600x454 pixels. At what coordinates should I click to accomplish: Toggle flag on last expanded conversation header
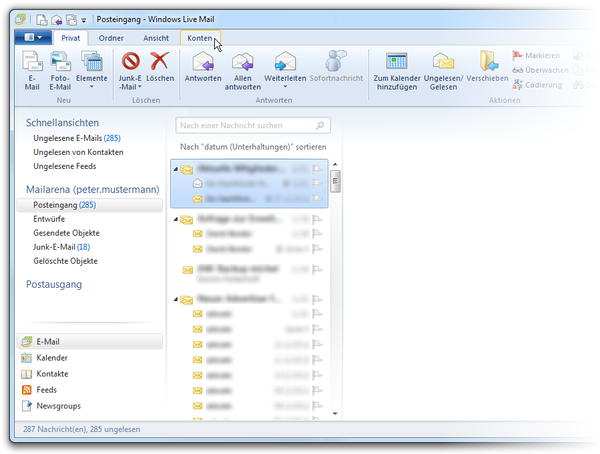317,299
